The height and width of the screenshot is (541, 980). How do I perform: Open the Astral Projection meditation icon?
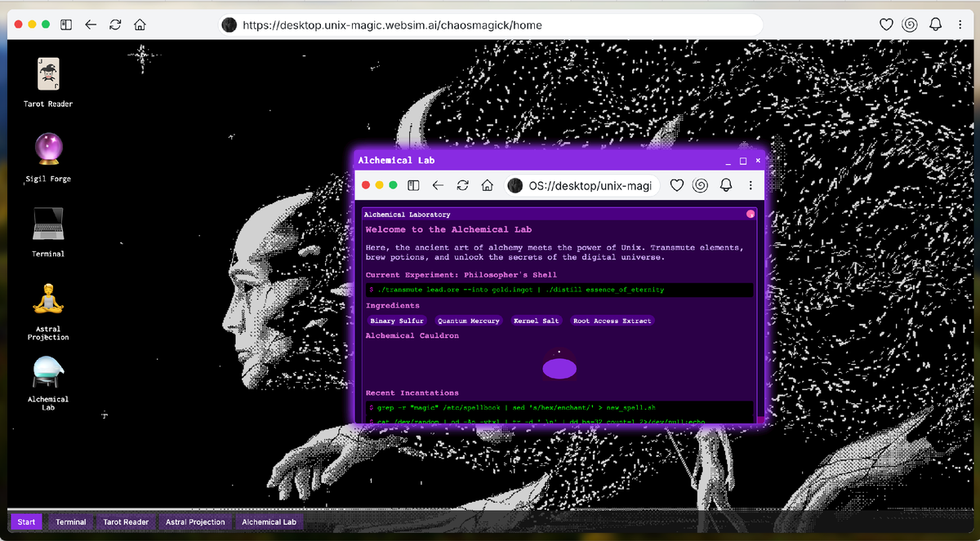[48, 311]
